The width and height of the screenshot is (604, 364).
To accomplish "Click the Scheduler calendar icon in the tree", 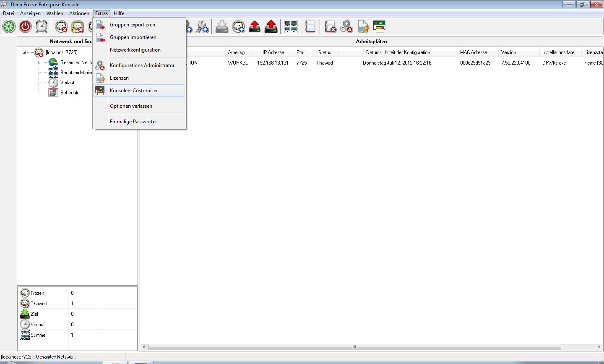I will (x=53, y=93).
